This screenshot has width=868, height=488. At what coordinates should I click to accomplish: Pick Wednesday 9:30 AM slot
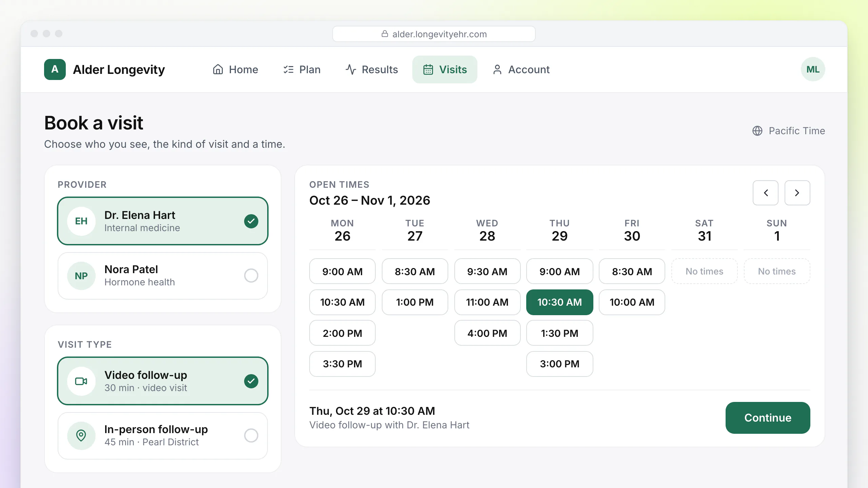pos(487,271)
